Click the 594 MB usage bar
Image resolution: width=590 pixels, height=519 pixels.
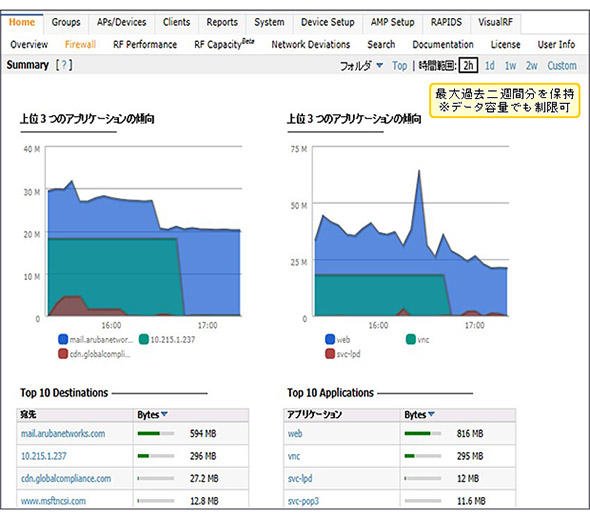[156, 434]
